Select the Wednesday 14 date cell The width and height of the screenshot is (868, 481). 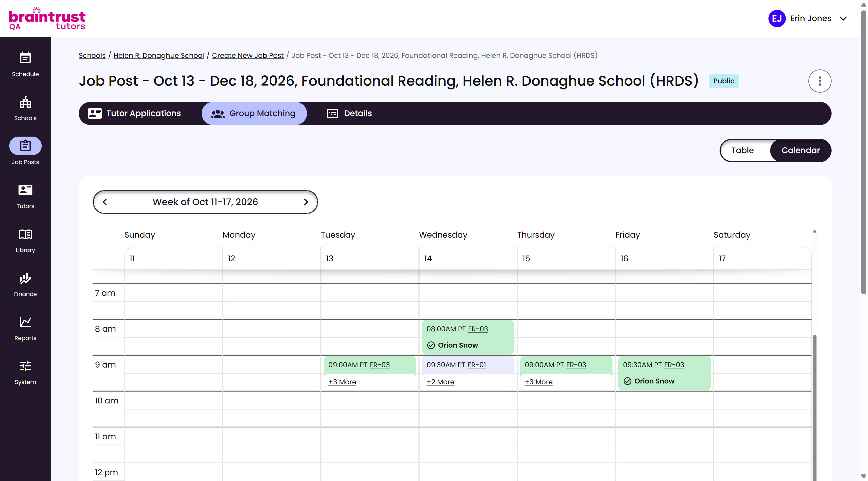click(468, 258)
